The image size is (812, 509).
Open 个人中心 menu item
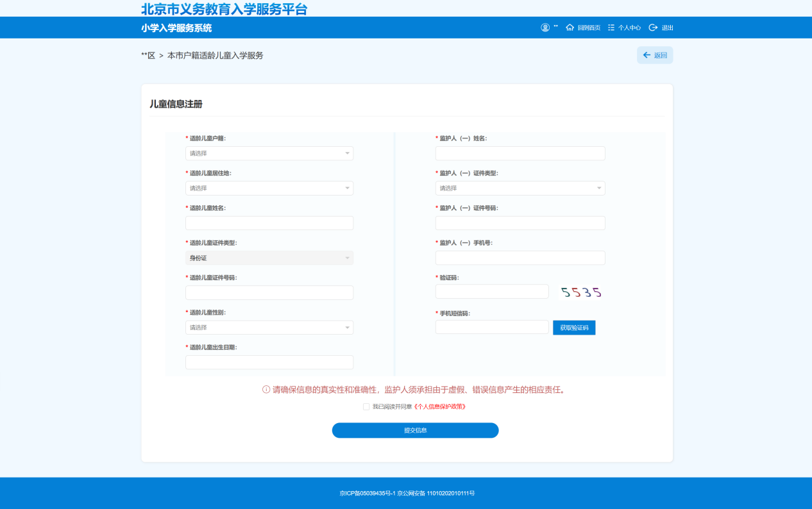click(x=629, y=28)
